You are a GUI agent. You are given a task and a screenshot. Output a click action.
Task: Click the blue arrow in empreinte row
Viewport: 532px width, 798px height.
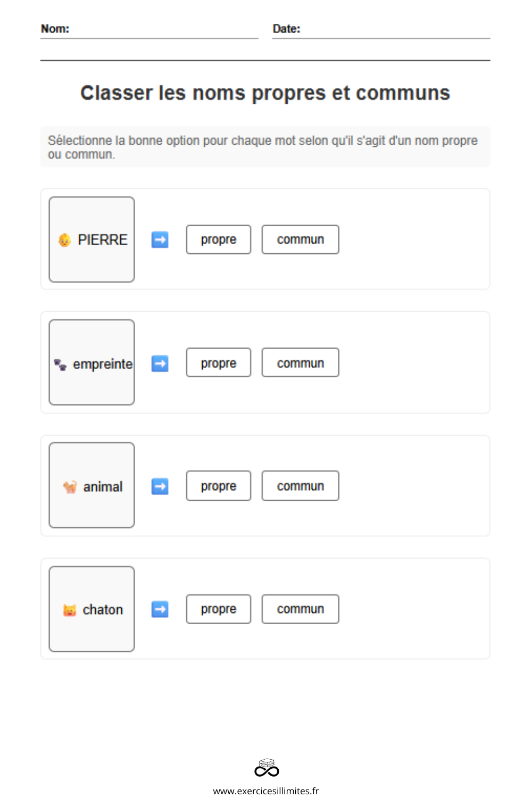[160, 364]
